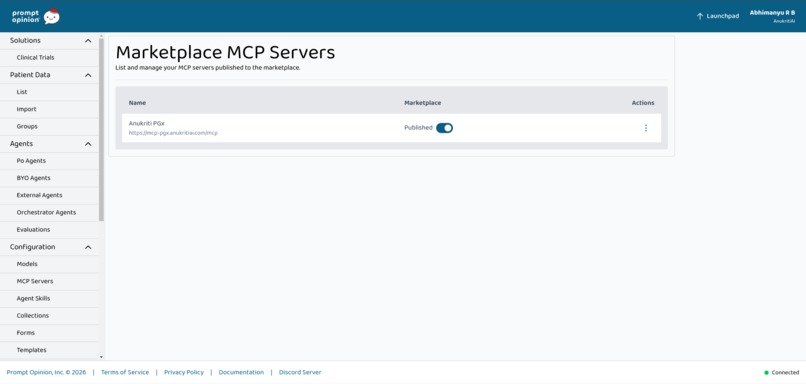Click the Configuration section header label
The height and width of the screenshot is (384, 806).
(32, 247)
